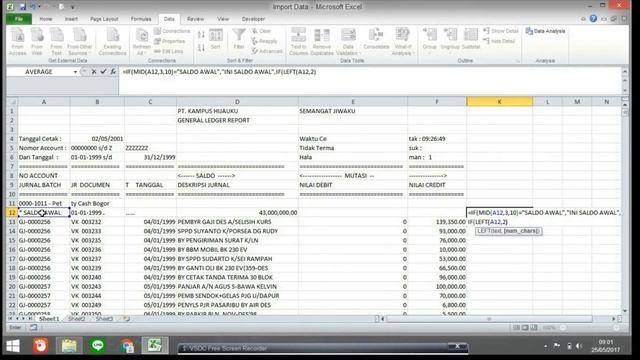Switch to the Page Layout tab
This screenshot has width=640, height=360.
pos(104,19)
